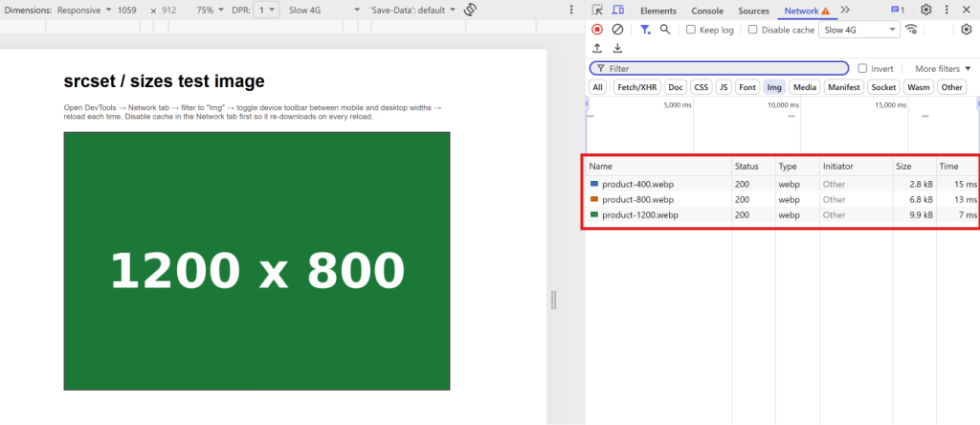Focus the network Filter text field
This screenshot has width=980, height=425.
click(719, 68)
